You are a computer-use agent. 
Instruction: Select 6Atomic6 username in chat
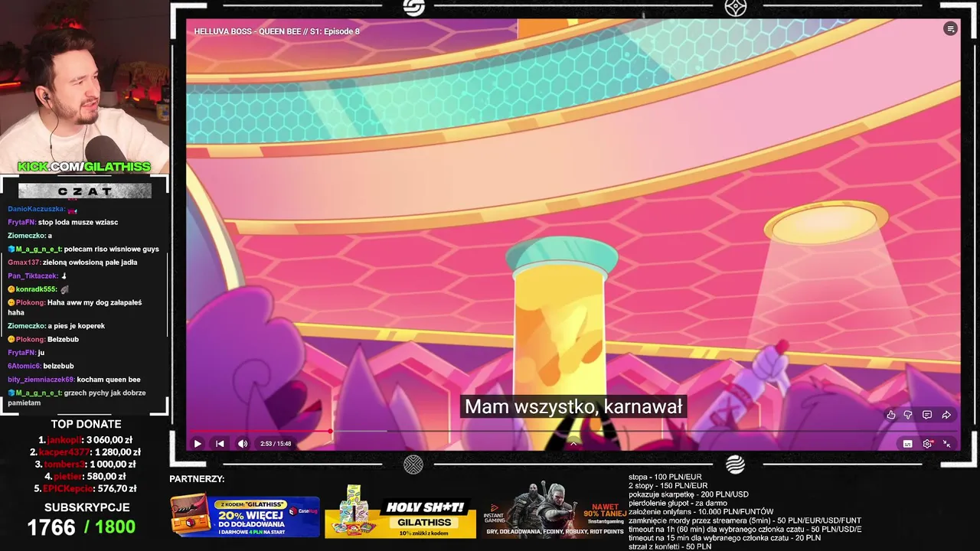[x=24, y=366]
